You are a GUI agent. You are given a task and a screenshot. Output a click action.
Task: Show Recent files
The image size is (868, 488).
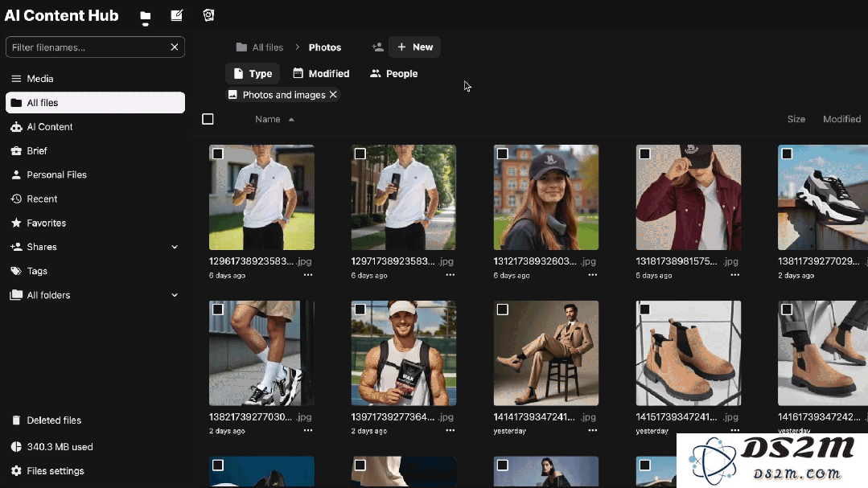(x=95, y=199)
